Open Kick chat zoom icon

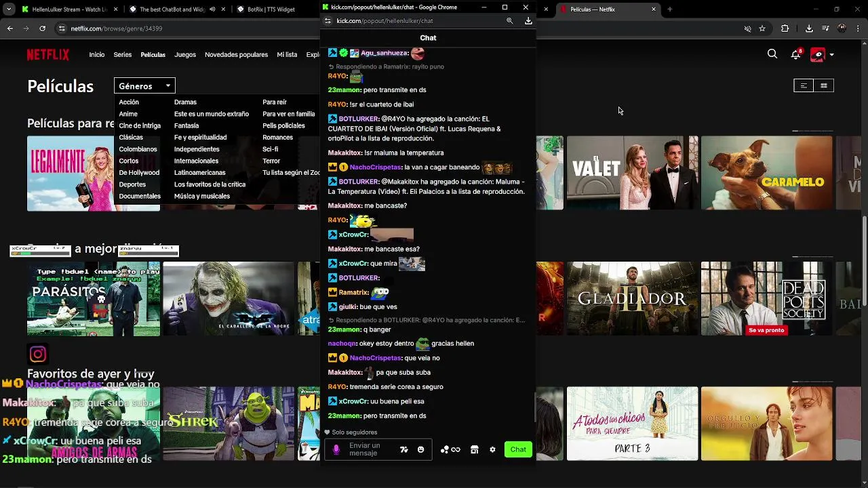(x=509, y=21)
